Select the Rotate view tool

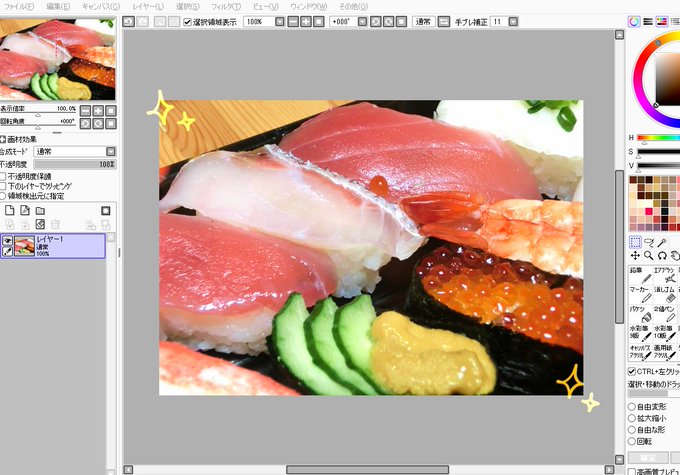point(662,256)
